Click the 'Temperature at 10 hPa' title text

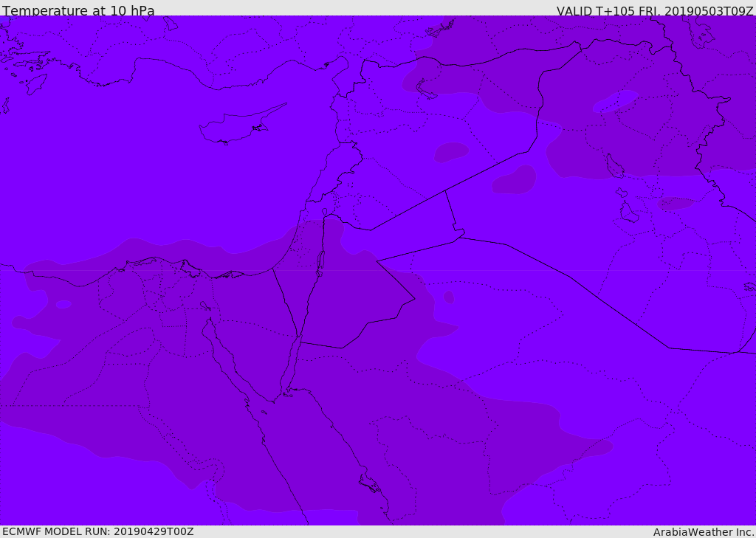(x=78, y=10)
